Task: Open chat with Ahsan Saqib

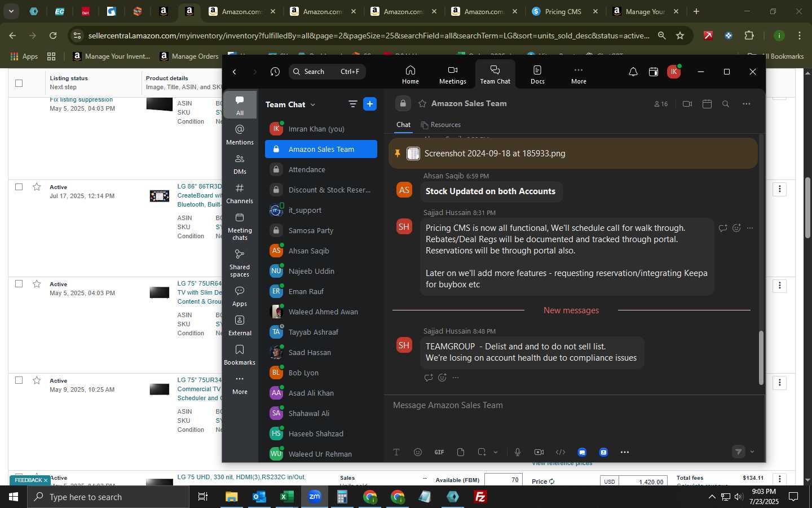Action: (x=321, y=251)
